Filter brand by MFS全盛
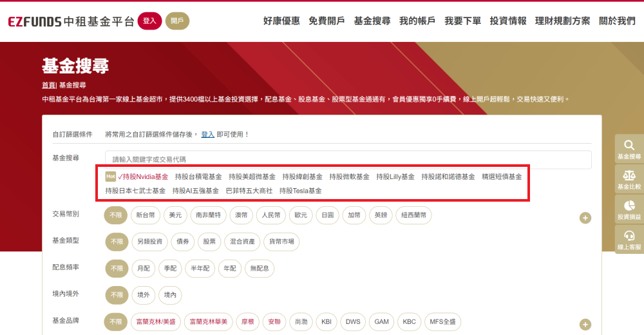Image resolution: width=644 pixels, height=335 pixels. [443, 322]
